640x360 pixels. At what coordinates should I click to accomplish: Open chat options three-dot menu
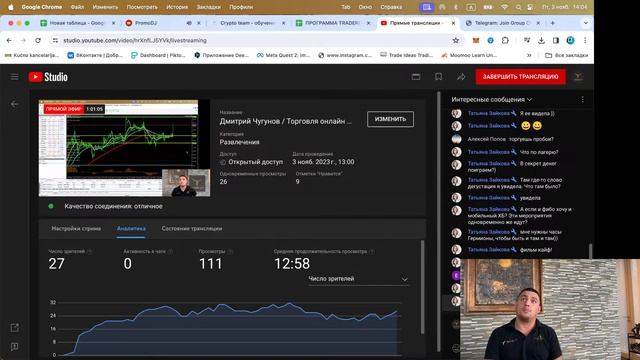(x=582, y=99)
